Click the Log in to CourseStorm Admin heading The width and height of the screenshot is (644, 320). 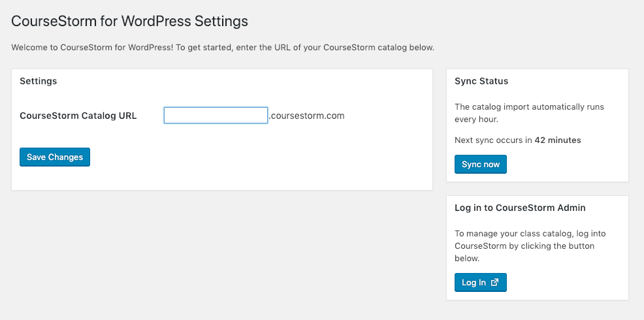tap(520, 208)
